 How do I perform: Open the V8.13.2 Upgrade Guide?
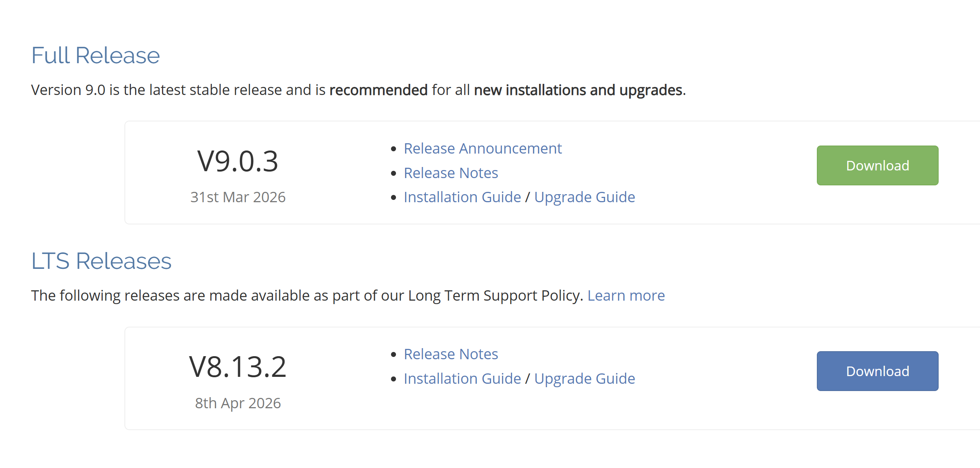pyautogui.click(x=584, y=379)
